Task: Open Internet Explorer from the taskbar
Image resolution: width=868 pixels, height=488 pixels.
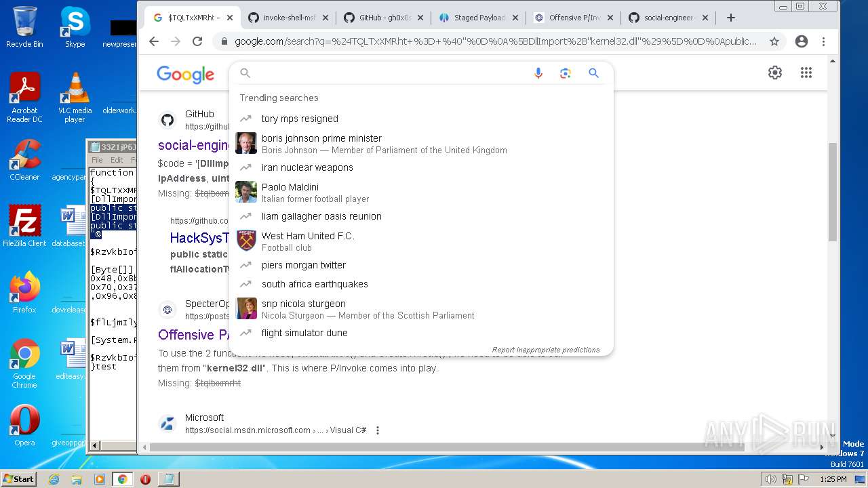Action: click(54, 479)
